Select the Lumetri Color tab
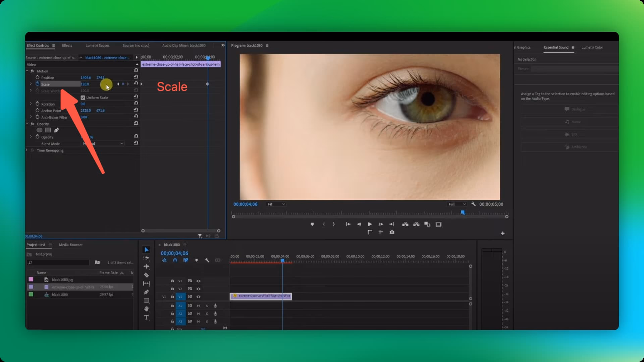This screenshot has width=644, height=362. pos(592,47)
